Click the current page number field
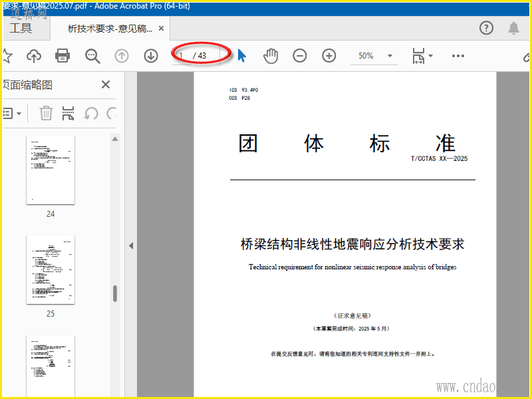 182,56
